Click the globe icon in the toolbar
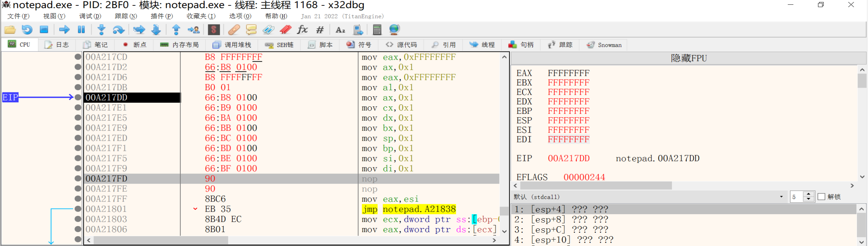Screen dimensions: 868x246 [394, 30]
